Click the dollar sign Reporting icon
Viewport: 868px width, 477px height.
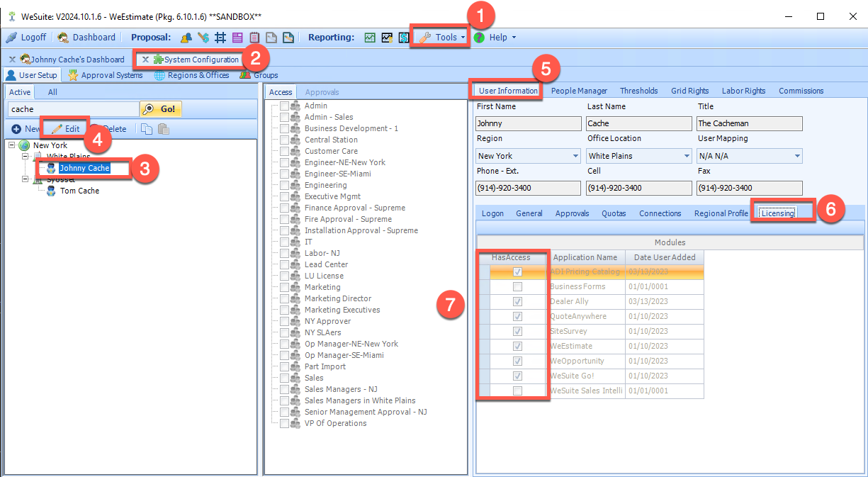pyautogui.click(x=404, y=38)
